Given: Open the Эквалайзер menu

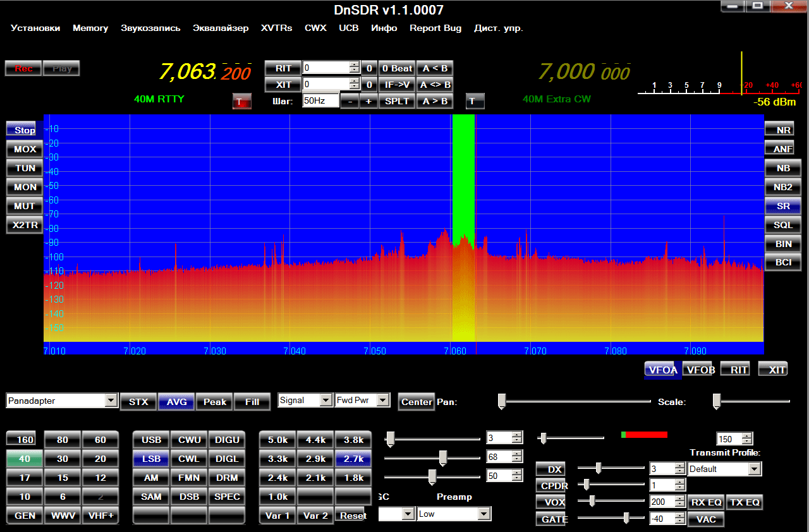Looking at the screenshot, I should (221, 28).
